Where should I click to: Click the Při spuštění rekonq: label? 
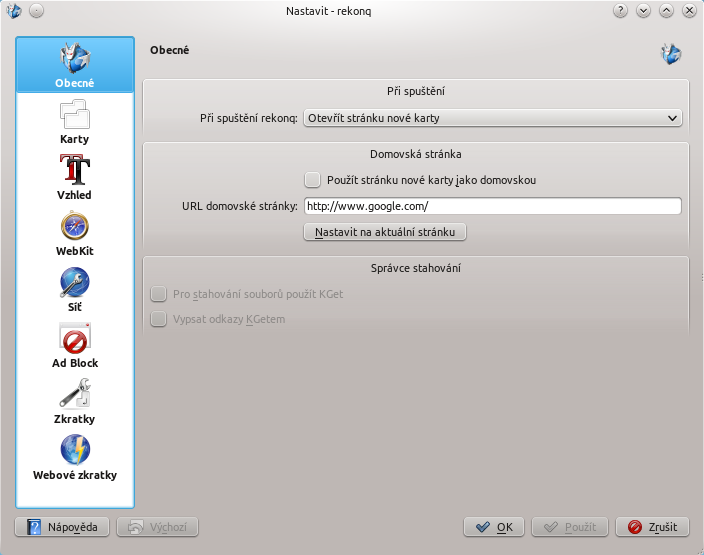pyautogui.click(x=249, y=118)
